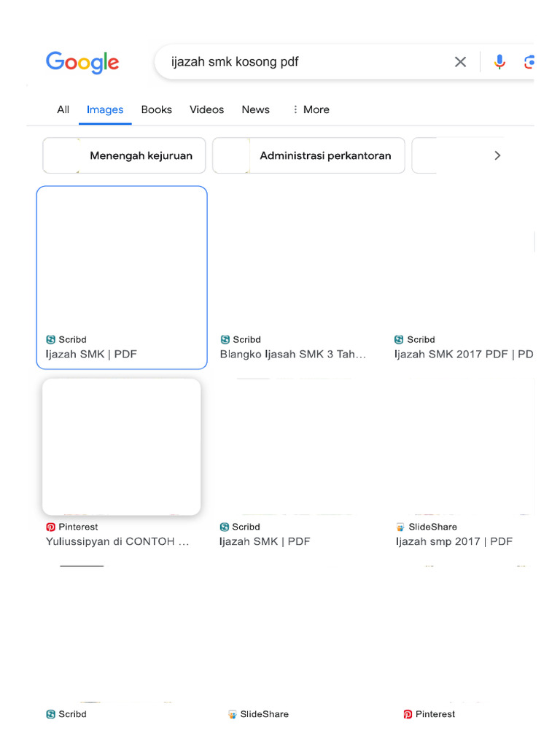Viewport: 560px width, 747px height.
Task: Clear the search query with X icon
Action: [x=460, y=62]
